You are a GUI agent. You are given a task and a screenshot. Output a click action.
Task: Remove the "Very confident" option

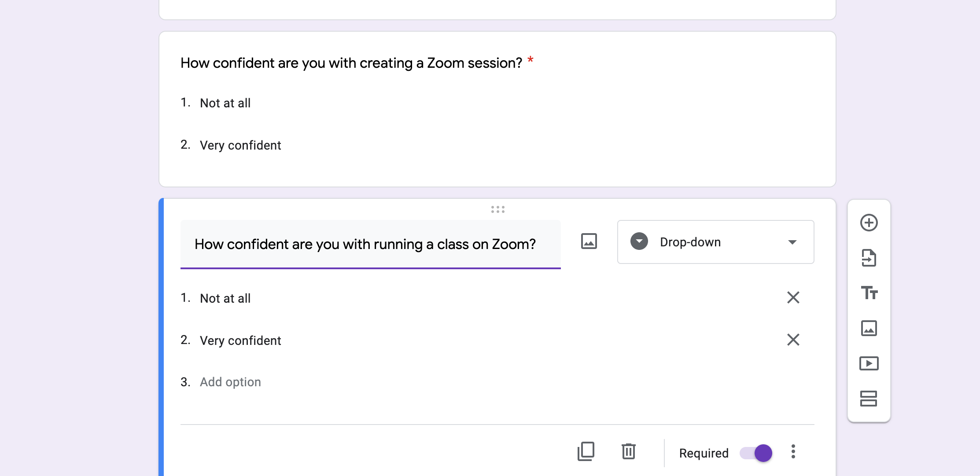pos(793,340)
